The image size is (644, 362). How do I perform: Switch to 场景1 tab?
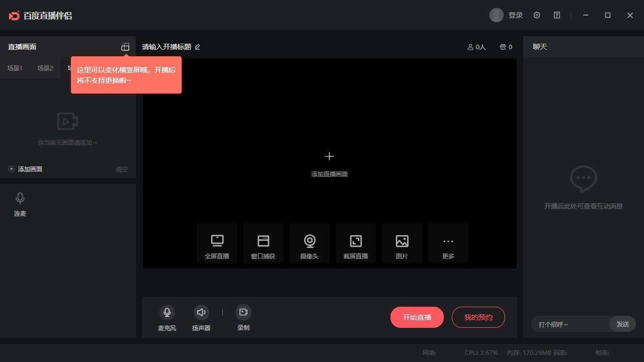coord(15,68)
